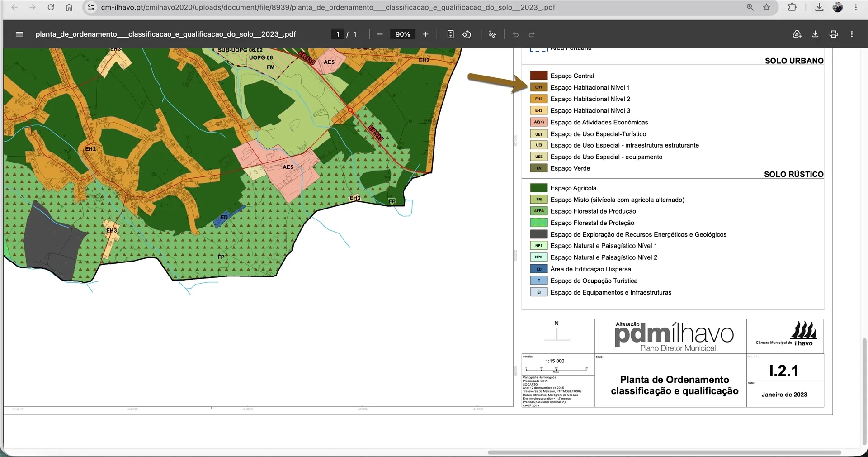Open the browser extensions menu

pos(792,7)
